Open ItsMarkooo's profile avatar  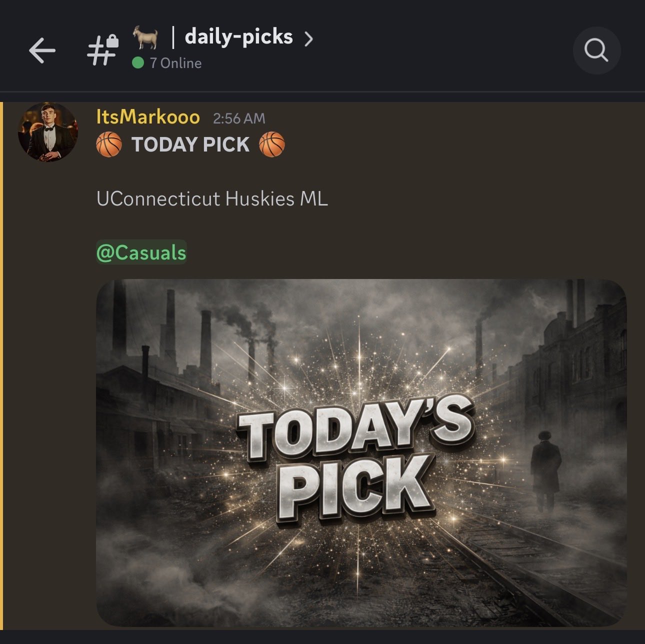pos(48,132)
